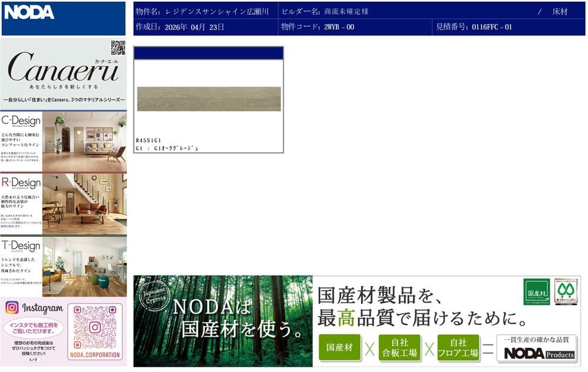Click the green 国産材 button
Screen dimensions: 588x372
pyautogui.click(x=339, y=347)
